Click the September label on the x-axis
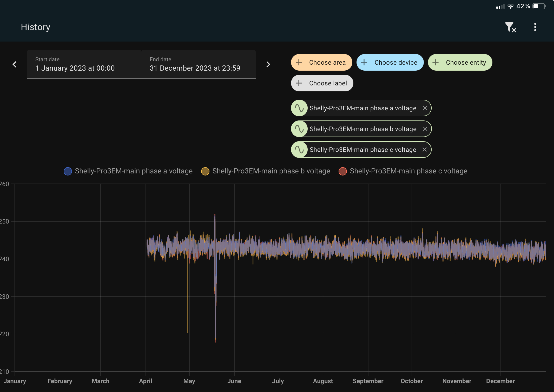This screenshot has width=554, height=392. [x=368, y=381]
